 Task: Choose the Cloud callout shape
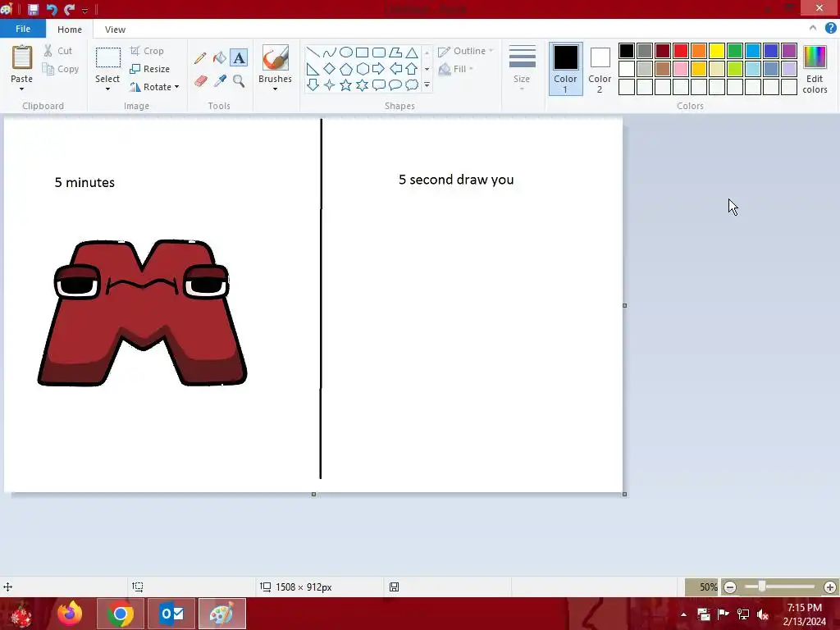[412, 84]
